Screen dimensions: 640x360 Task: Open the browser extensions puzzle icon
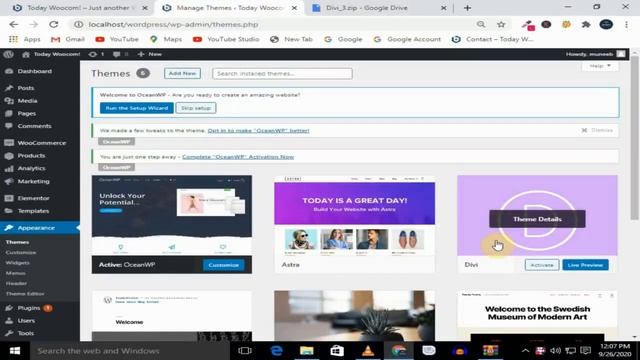click(x=586, y=24)
